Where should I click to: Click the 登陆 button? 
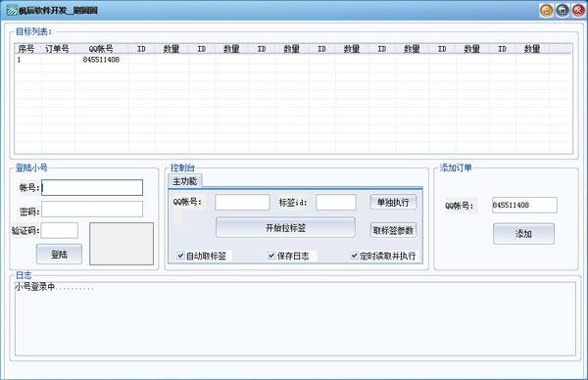point(59,254)
